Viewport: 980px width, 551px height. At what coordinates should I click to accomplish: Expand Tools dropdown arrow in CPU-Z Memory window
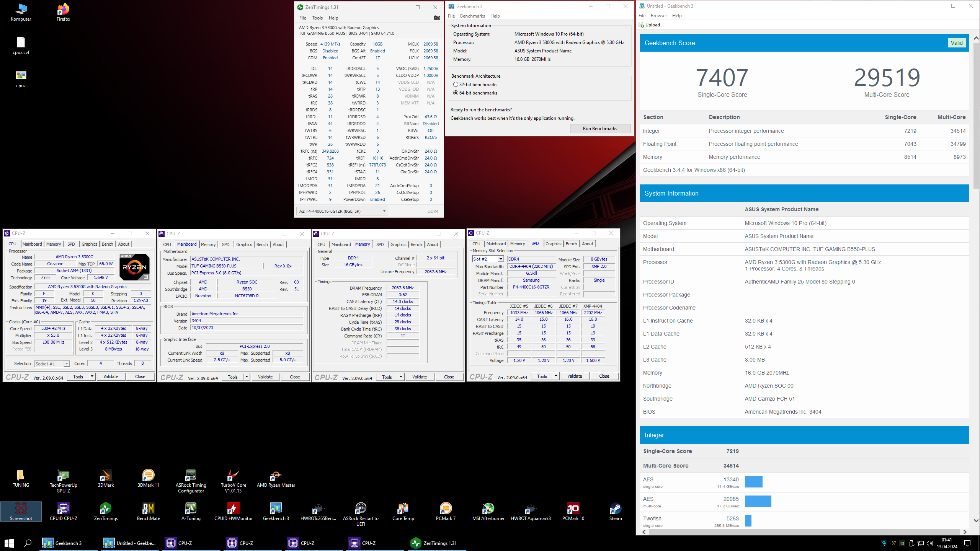pos(401,377)
